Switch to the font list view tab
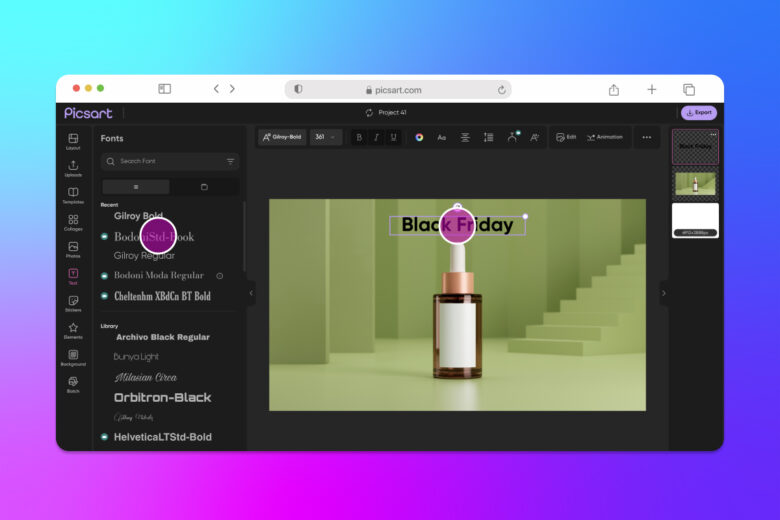The image size is (780, 520). tap(136, 187)
